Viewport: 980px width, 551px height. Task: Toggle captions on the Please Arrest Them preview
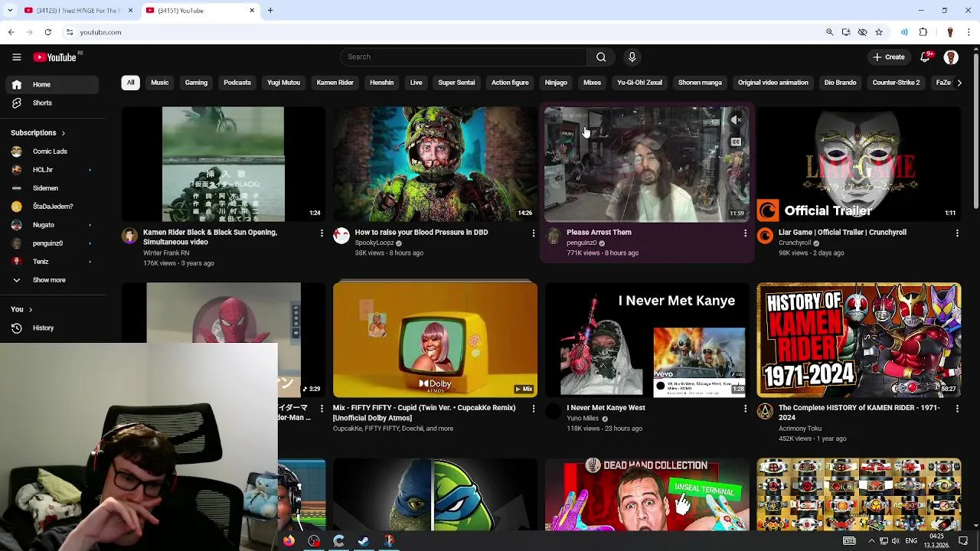(x=736, y=142)
